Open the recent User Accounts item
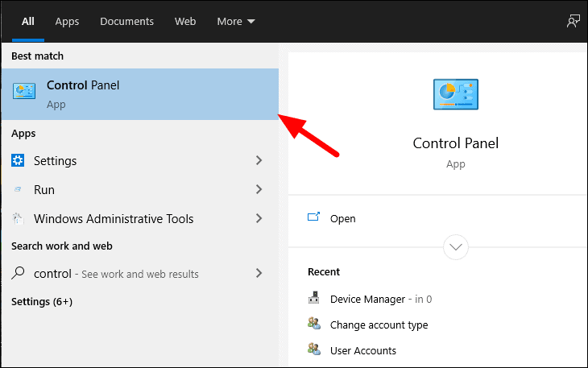The width and height of the screenshot is (588, 368). coord(352,350)
